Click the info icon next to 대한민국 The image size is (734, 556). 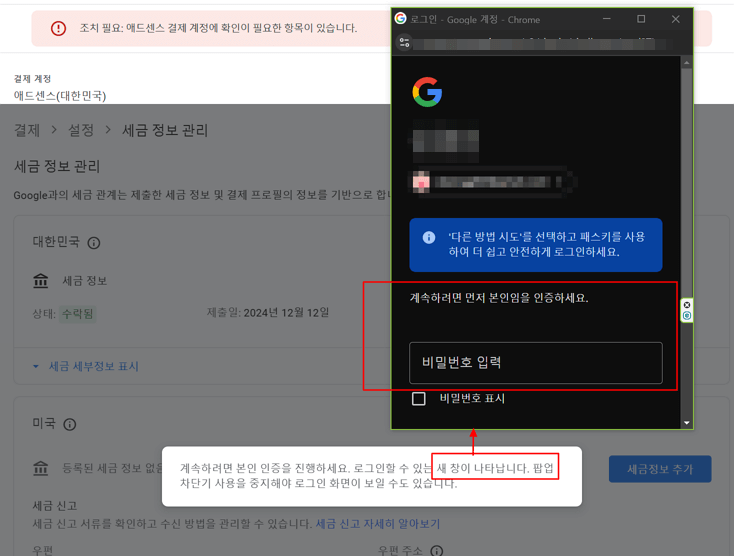click(x=94, y=243)
